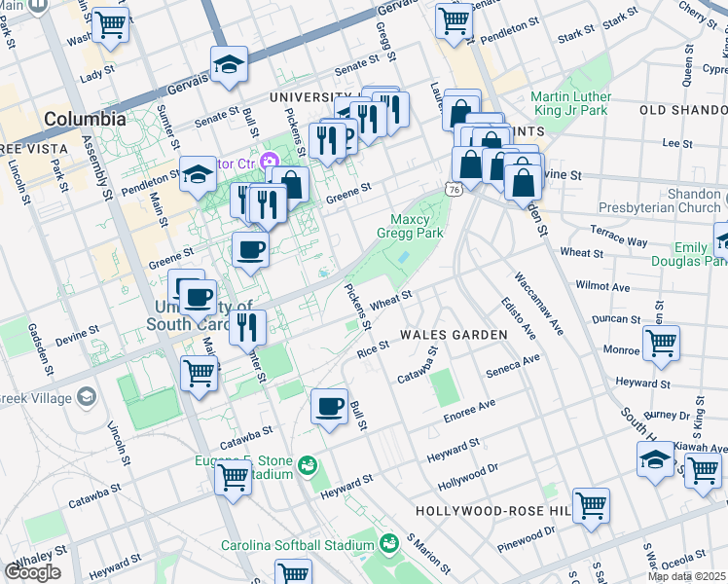Click the Greek Village school pin icon
Viewport: 728px width, 584px height.
(87, 398)
